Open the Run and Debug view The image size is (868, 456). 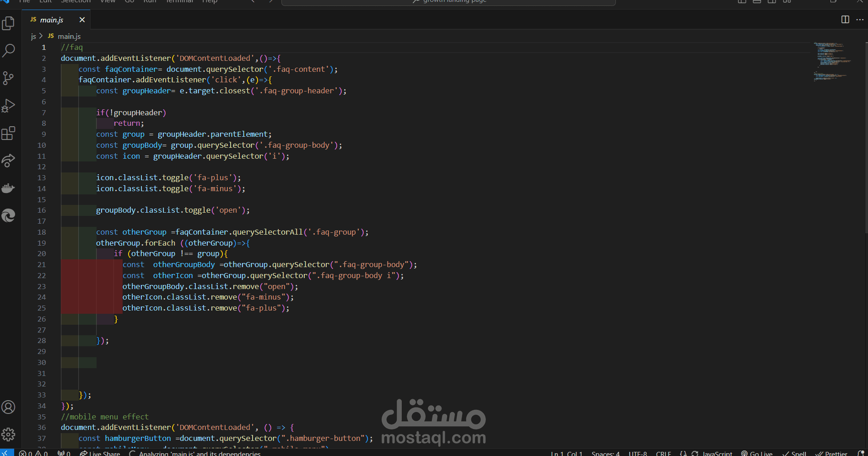[9, 106]
